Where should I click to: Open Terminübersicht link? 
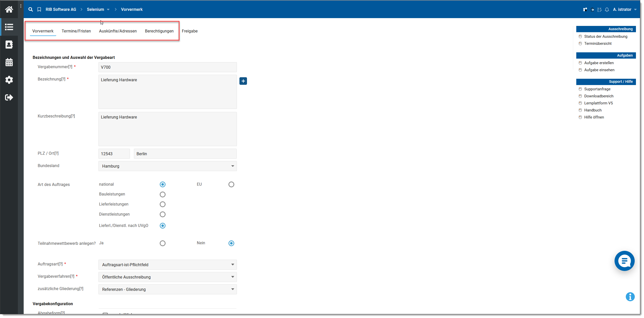598,44
